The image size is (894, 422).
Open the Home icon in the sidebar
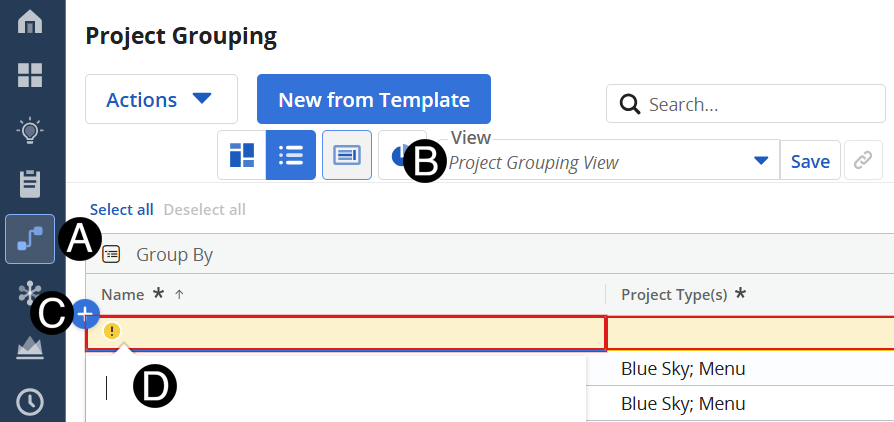point(30,22)
